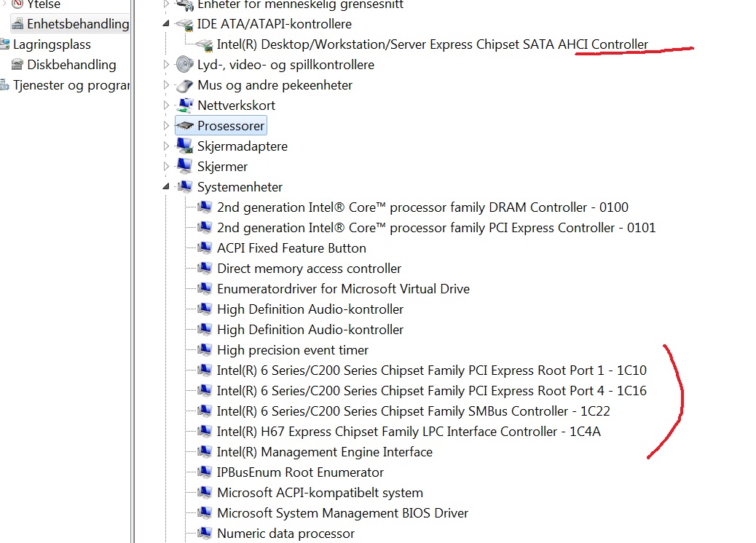Select the H67 Express Chipset LPC Interface text
Screen dimensions: 756x543
point(409,431)
